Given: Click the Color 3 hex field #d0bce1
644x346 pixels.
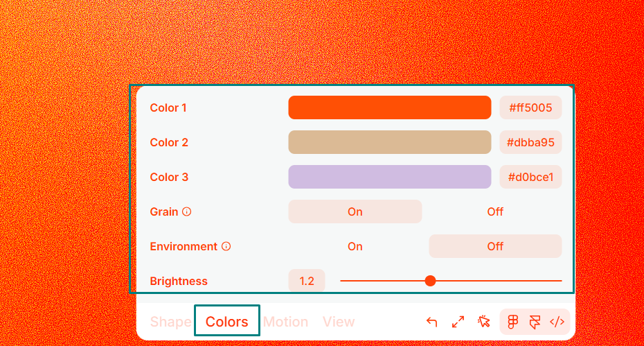Looking at the screenshot, I should point(530,177).
